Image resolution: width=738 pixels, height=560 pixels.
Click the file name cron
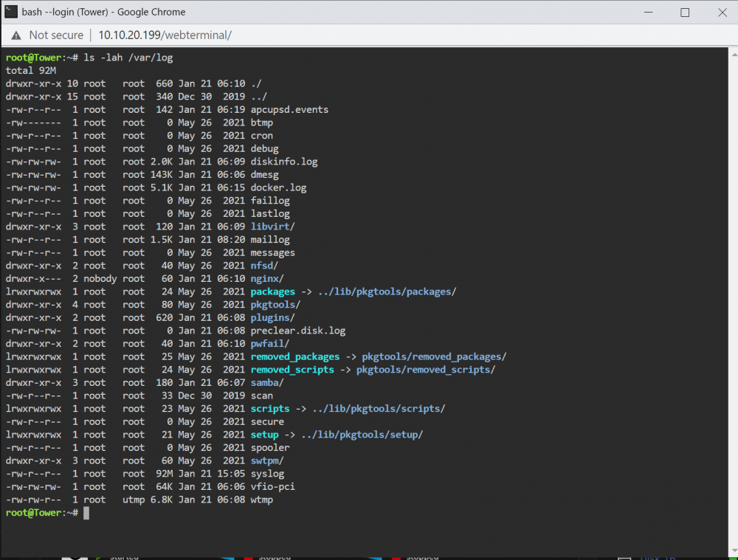[x=262, y=136]
